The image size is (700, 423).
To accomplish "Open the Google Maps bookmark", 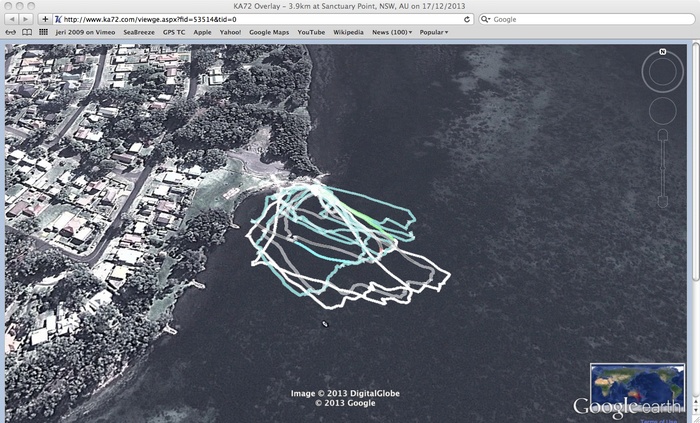I will [x=268, y=32].
